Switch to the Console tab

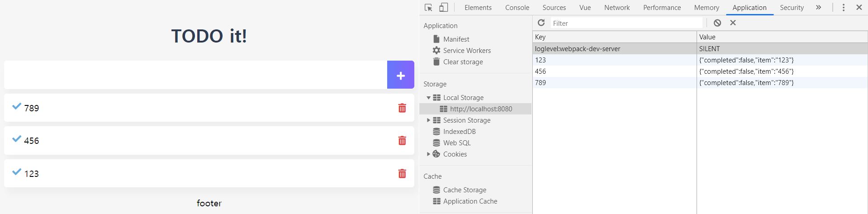(517, 8)
